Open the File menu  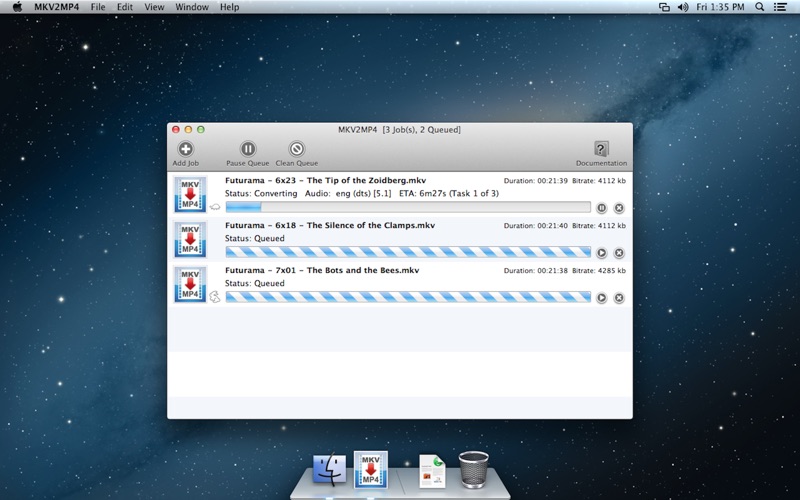[98, 7]
